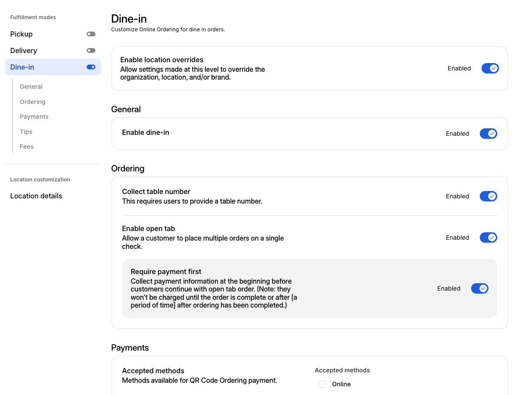Turn off Require payment first toggle
Screen dimensions: 532x395
coord(479,288)
